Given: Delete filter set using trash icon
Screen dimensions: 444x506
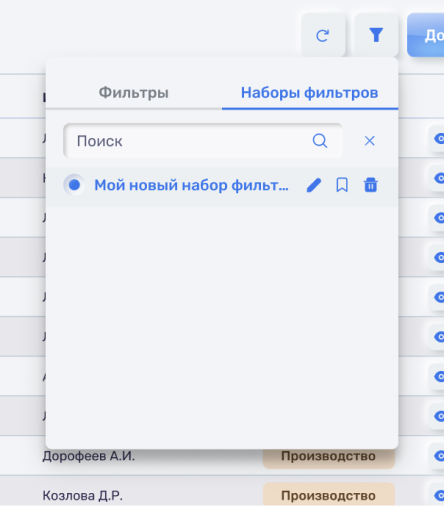Looking at the screenshot, I should [x=371, y=185].
